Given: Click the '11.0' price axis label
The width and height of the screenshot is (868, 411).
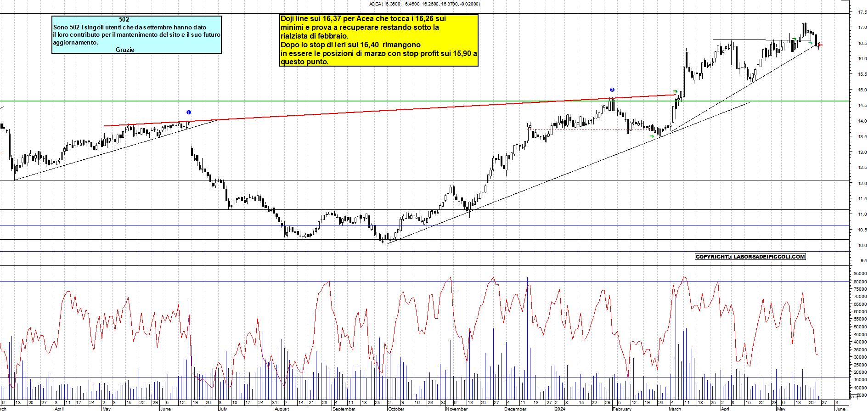Looking at the screenshot, I should pyautogui.click(x=862, y=214).
